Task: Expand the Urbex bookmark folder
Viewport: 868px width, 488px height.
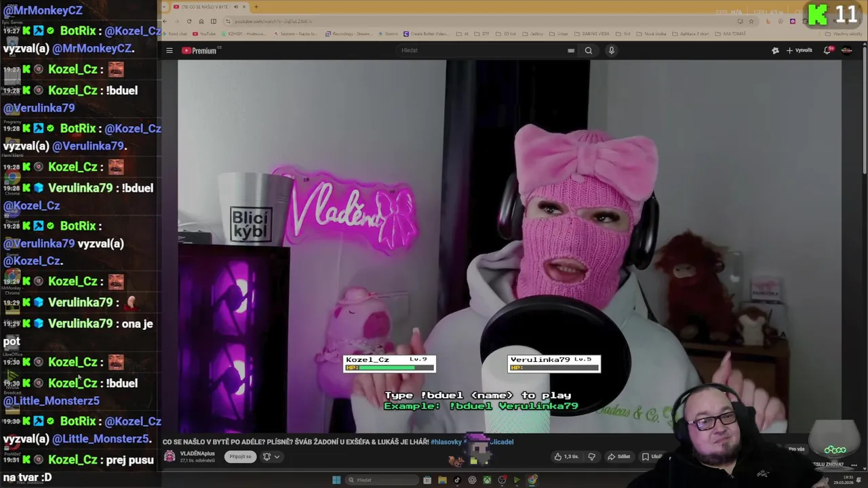Action: coord(558,34)
